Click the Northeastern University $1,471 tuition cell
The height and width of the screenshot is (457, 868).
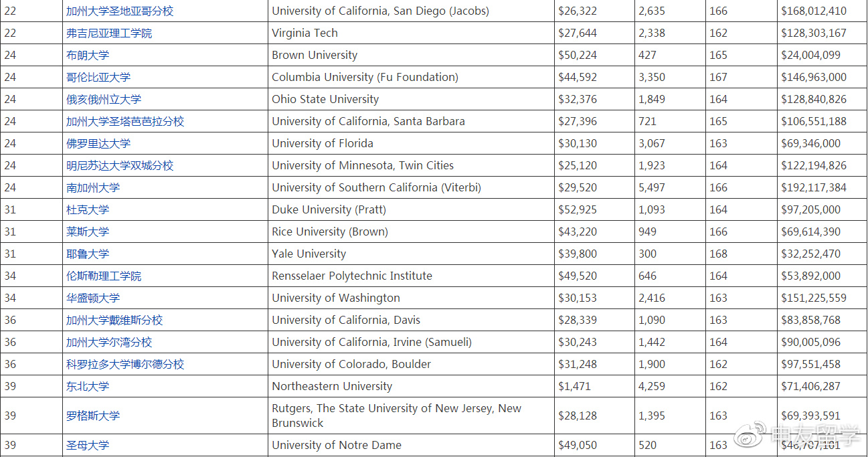pyautogui.click(x=594, y=387)
